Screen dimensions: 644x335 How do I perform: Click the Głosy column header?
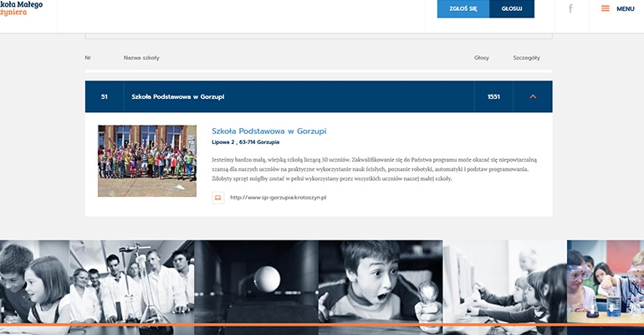coord(481,58)
